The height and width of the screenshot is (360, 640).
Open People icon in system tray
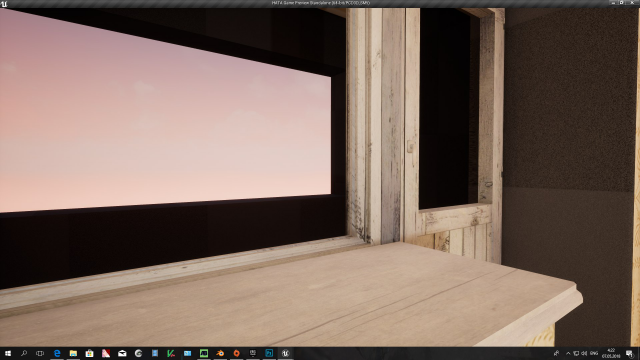pos(556,353)
